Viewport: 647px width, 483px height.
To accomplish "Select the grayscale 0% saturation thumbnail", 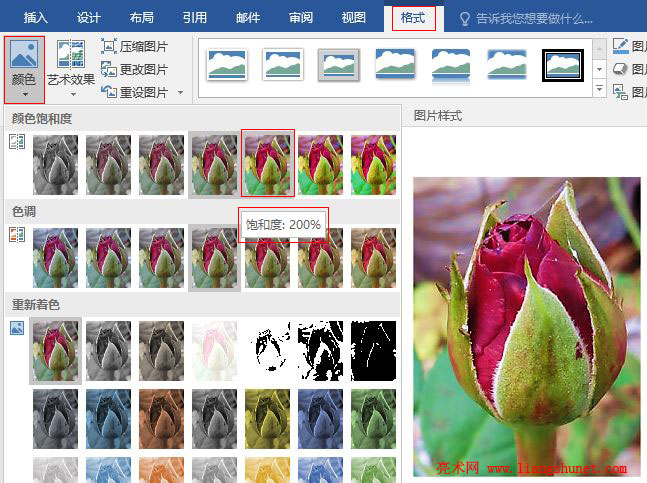I will [55, 165].
